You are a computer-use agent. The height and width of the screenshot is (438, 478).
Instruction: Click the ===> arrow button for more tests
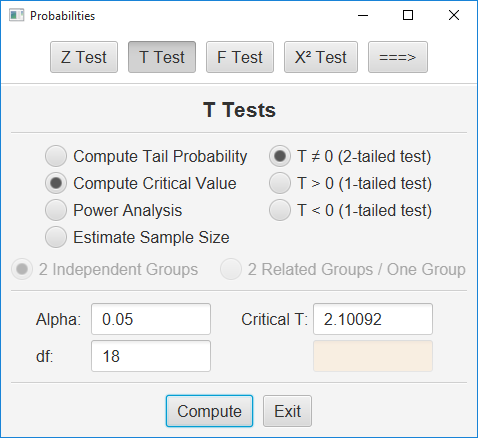(398, 57)
